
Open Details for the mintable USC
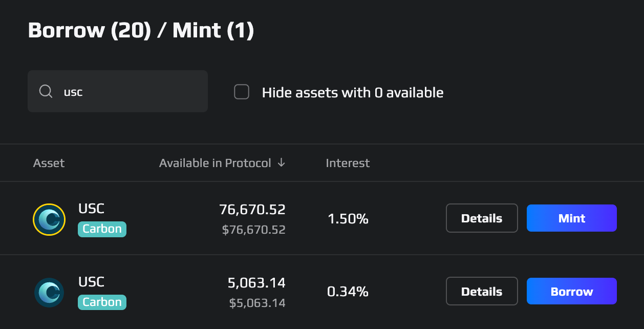pos(482,218)
